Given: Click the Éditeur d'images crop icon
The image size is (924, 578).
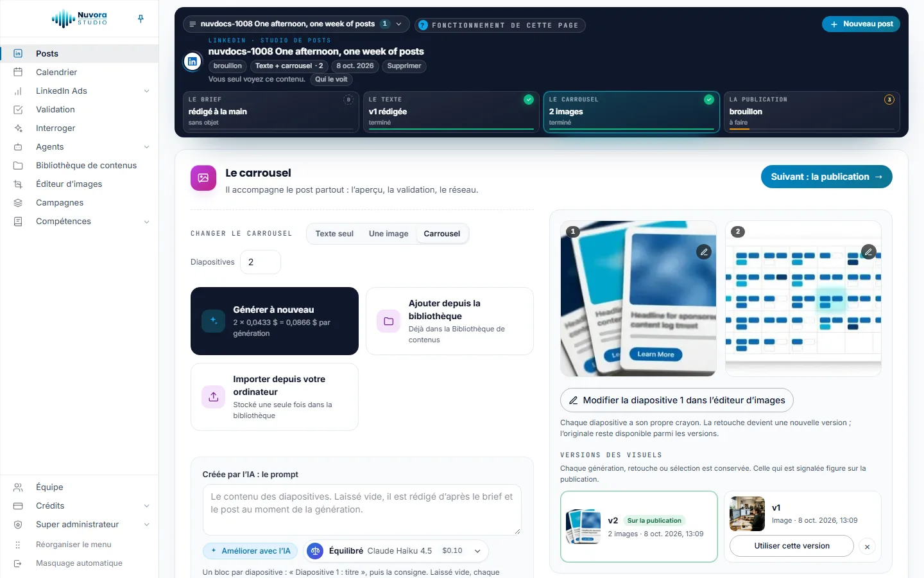Looking at the screenshot, I should tap(18, 184).
